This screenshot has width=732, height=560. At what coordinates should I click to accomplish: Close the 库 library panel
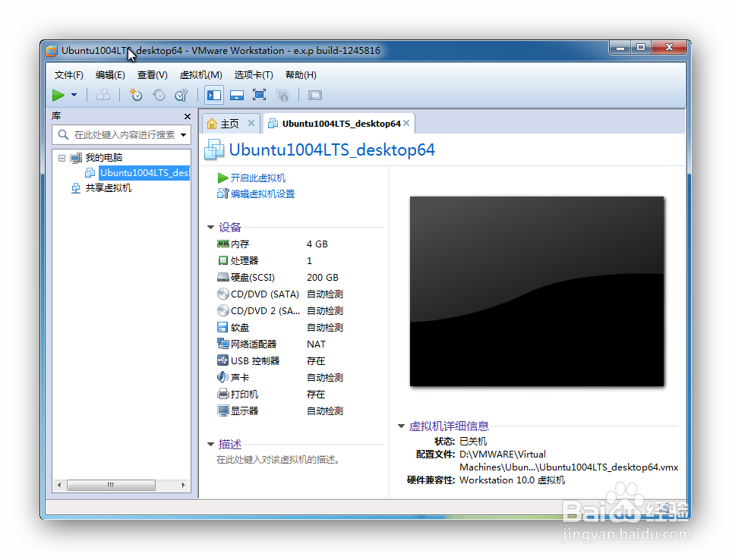click(x=188, y=116)
